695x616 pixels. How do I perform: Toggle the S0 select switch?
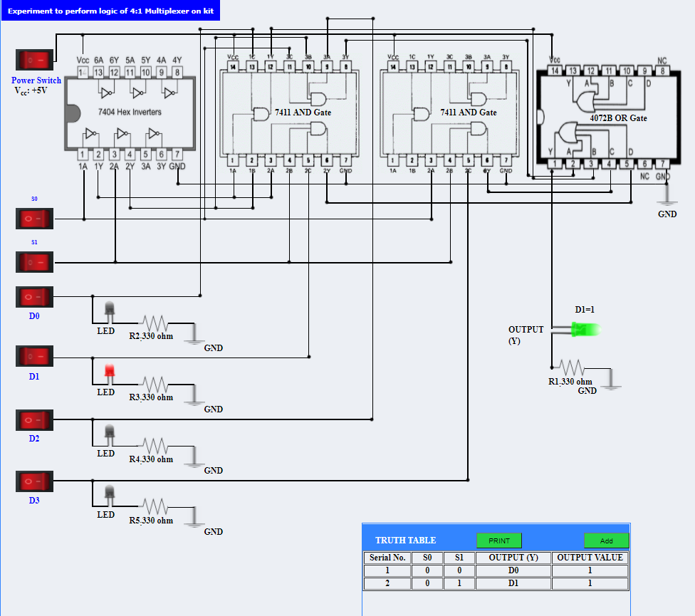tap(35, 219)
